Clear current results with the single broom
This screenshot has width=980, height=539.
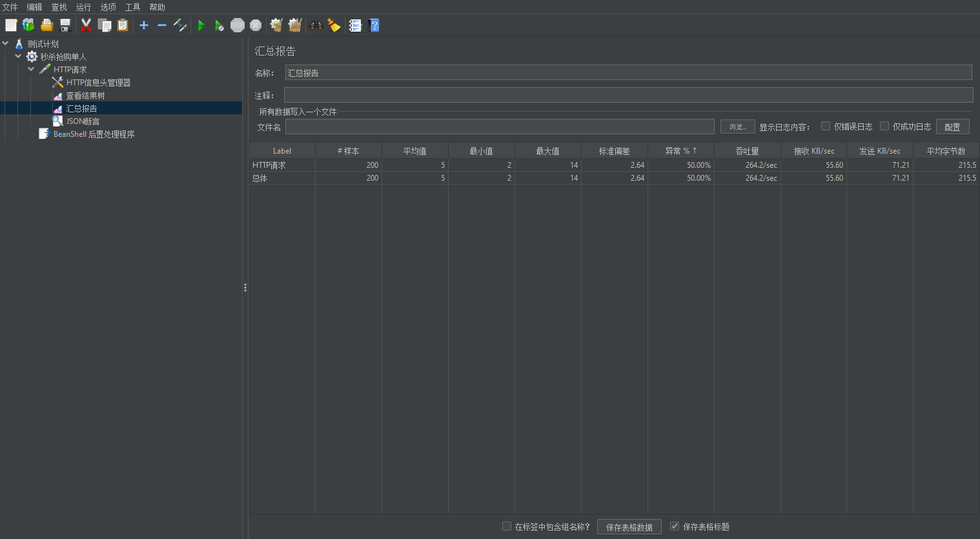276,25
